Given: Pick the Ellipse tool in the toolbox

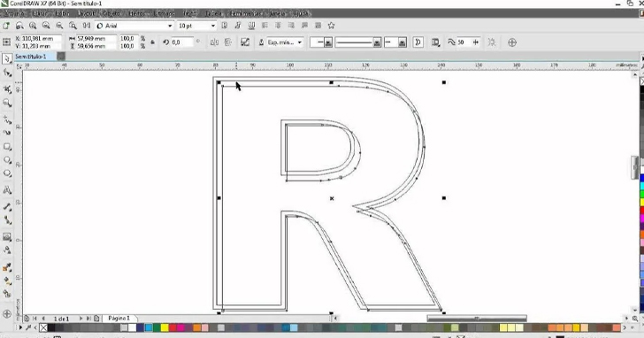Looking at the screenshot, I should click(x=7, y=160).
